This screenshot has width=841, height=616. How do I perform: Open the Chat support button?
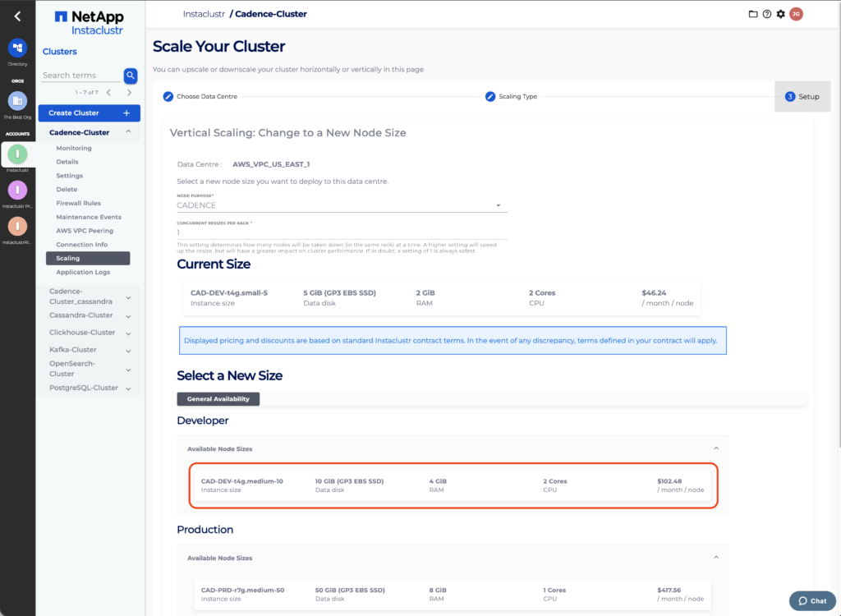point(812,600)
